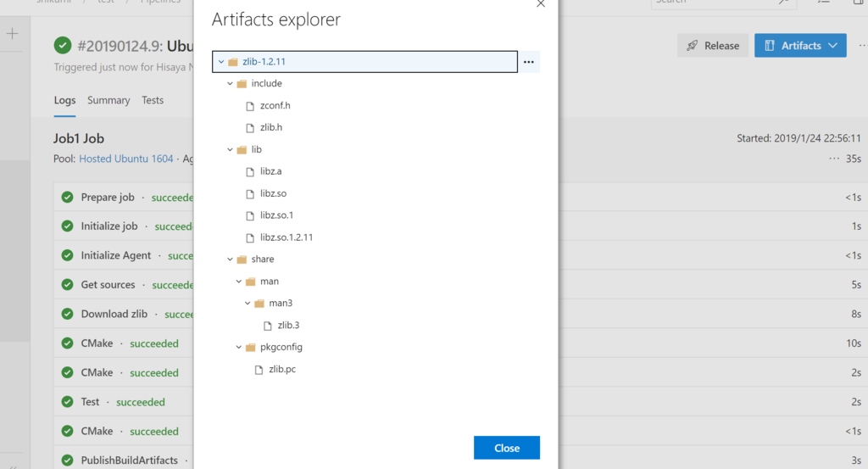Click the PublishBuildArtifacts success icon
This screenshot has width=868, height=469.
tap(68, 461)
